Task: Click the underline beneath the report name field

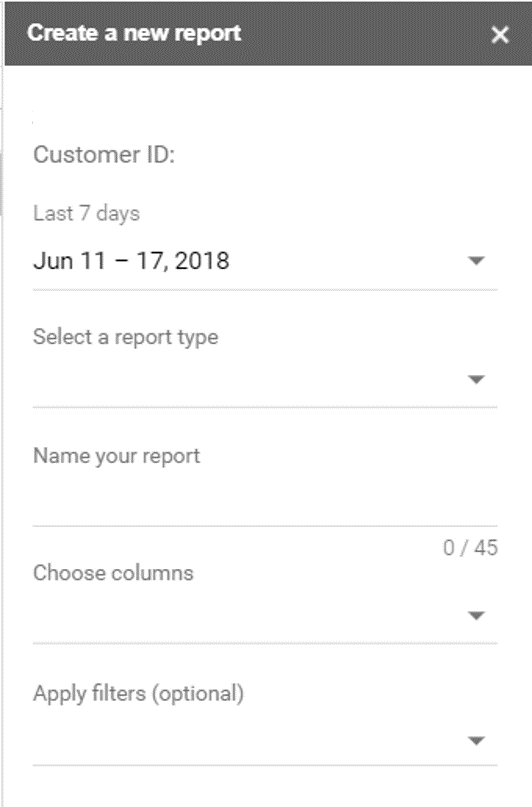Action: click(265, 525)
